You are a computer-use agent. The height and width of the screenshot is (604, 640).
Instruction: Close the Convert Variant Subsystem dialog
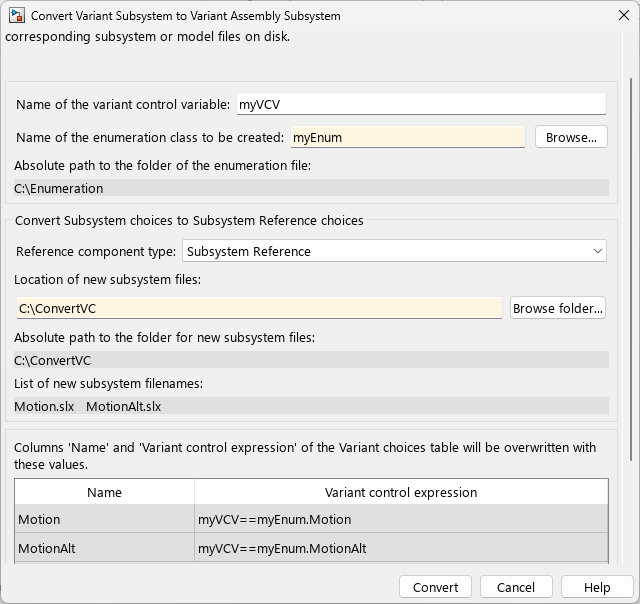point(623,16)
